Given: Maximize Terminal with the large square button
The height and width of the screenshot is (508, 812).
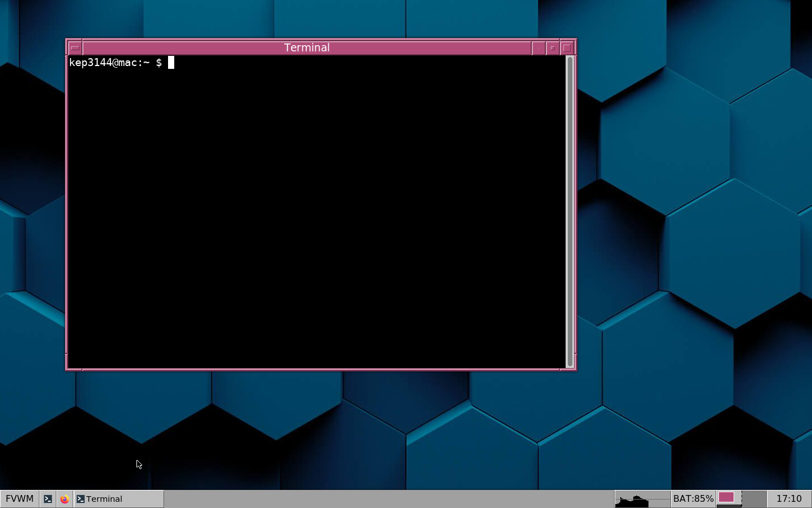Looking at the screenshot, I should click(567, 48).
